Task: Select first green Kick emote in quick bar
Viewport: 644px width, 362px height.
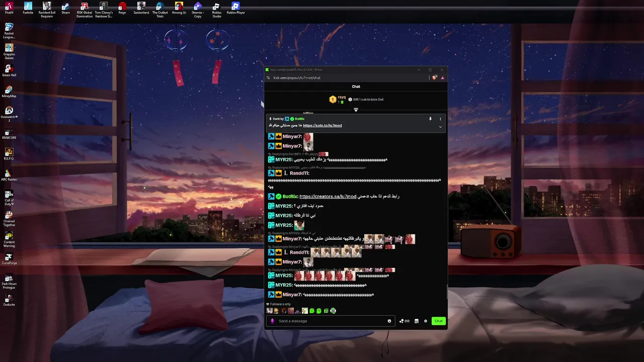Action: pos(312,311)
